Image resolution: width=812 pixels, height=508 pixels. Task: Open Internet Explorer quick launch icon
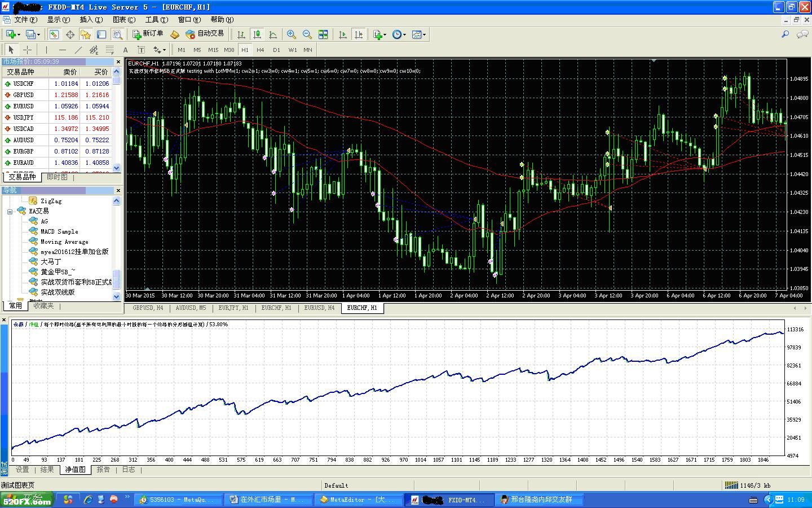click(x=88, y=500)
